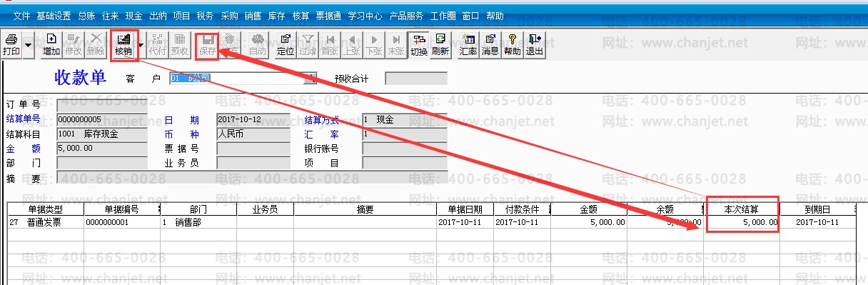Open the 往来 menu
This screenshot has width=868, height=285.
[x=110, y=16]
